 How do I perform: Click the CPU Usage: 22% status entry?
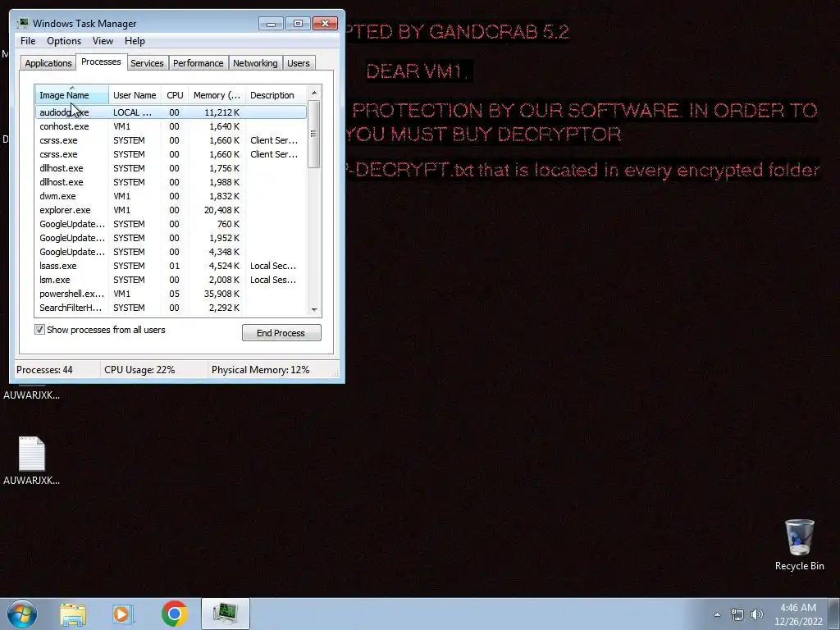click(x=139, y=370)
